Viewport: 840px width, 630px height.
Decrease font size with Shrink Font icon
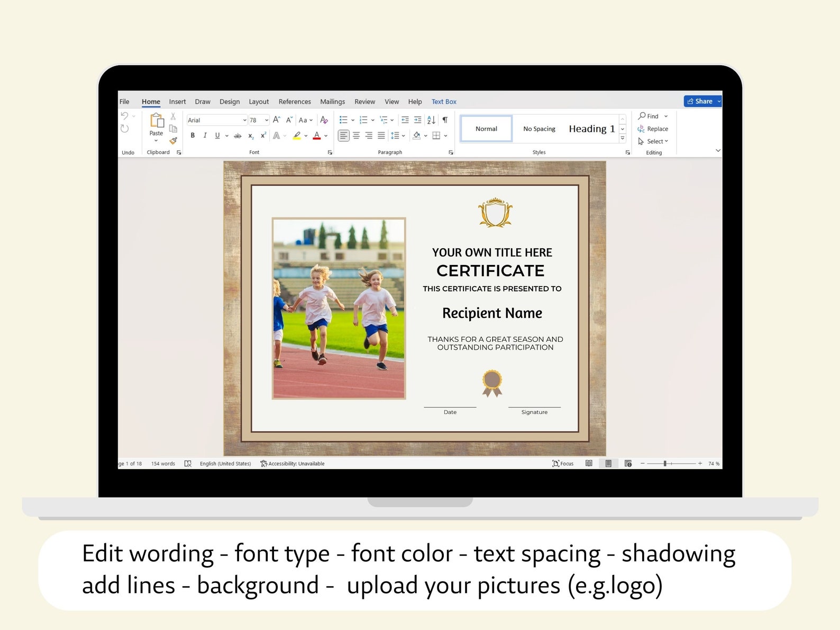[x=289, y=120]
